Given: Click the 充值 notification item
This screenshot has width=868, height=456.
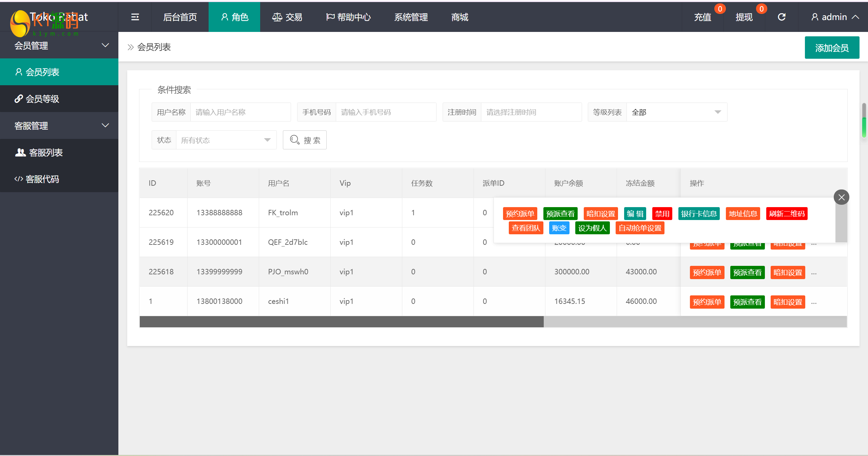Looking at the screenshot, I should pyautogui.click(x=702, y=17).
